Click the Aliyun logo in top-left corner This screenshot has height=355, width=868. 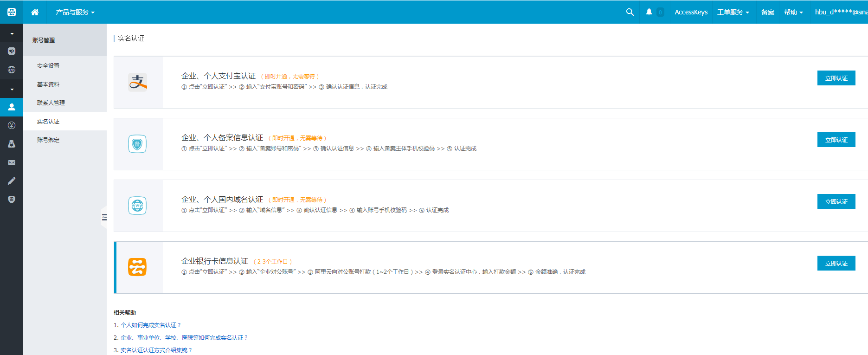[x=12, y=12]
